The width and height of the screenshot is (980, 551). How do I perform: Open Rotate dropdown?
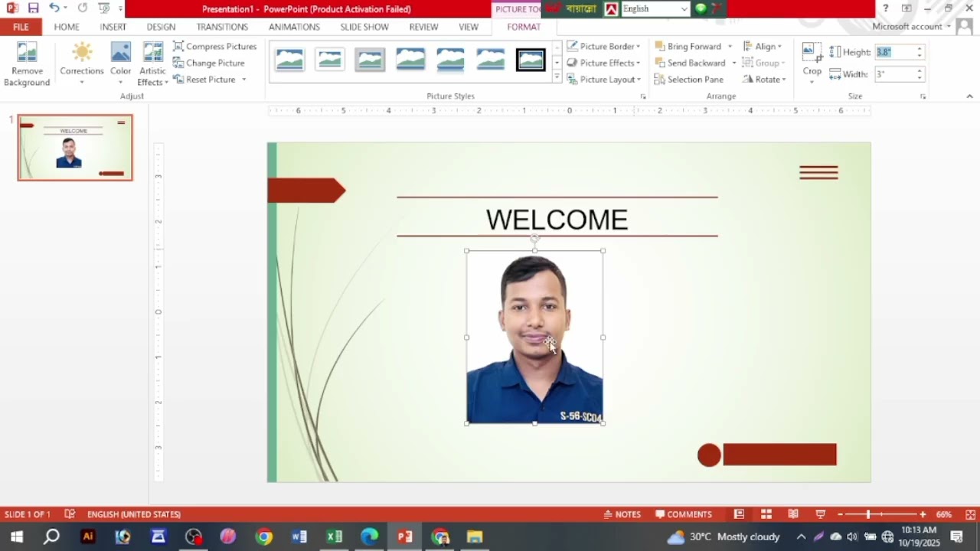764,80
